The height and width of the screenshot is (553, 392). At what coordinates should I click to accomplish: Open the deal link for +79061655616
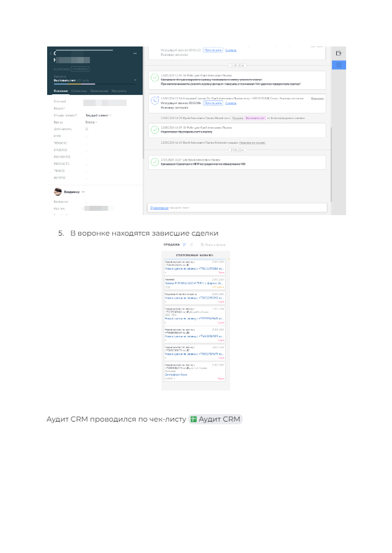(x=194, y=268)
